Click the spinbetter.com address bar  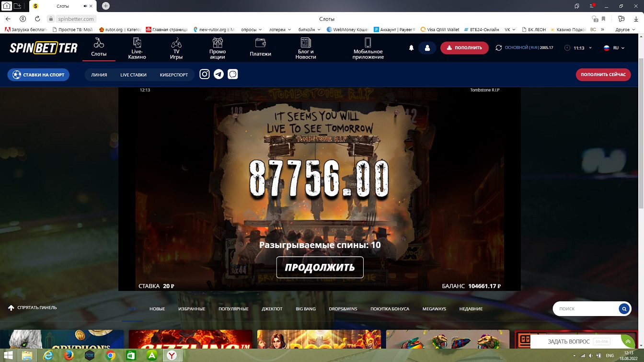(77, 19)
